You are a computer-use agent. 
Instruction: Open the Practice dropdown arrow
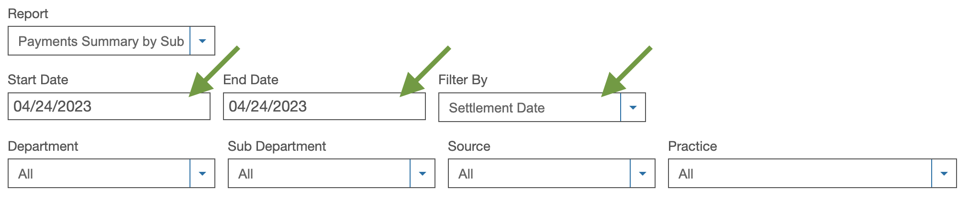click(x=944, y=174)
